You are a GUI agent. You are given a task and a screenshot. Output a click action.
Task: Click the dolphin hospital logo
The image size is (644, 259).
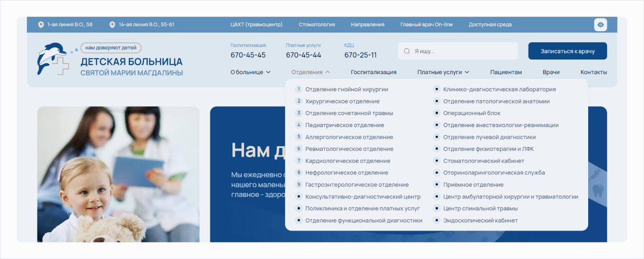point(53,58)
